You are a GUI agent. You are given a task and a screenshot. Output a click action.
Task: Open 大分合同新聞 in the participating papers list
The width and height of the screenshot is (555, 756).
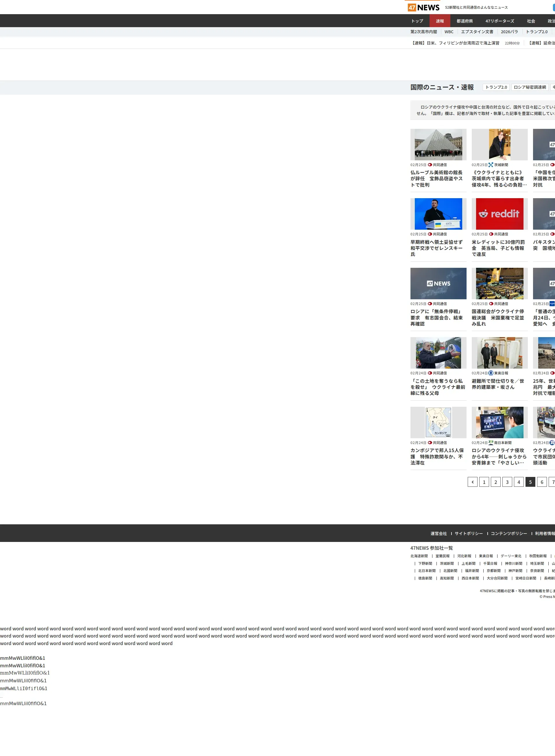[497, 578]
